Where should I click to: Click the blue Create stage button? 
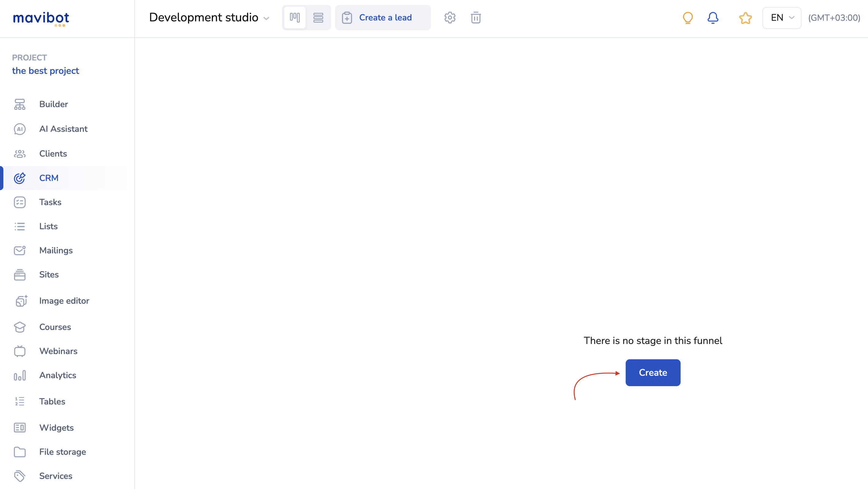653,372
